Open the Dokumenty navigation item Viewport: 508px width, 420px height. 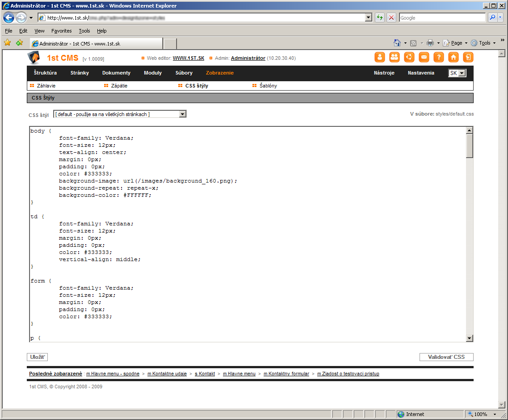click(116, 73)
